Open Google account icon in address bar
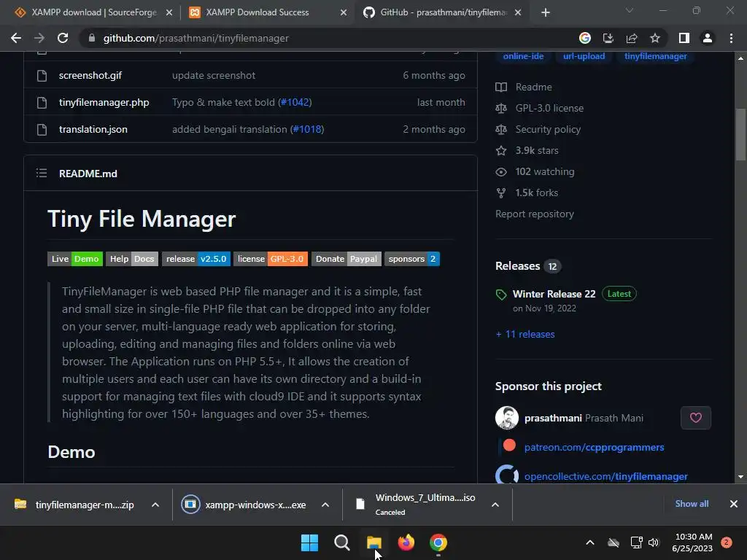747x560 pixels. [x=584, y=38]
